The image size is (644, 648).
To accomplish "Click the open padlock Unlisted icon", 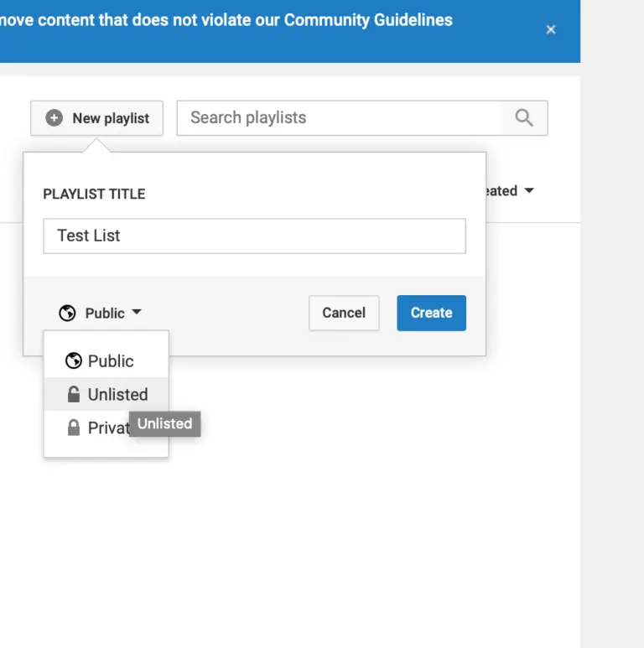I will tap(74, 395).
